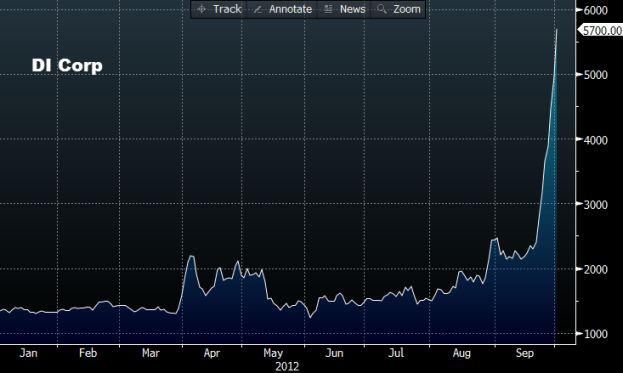Click the DI Corp chart title
This screenshot has height=373, width=623.
(x=67, y=65)
